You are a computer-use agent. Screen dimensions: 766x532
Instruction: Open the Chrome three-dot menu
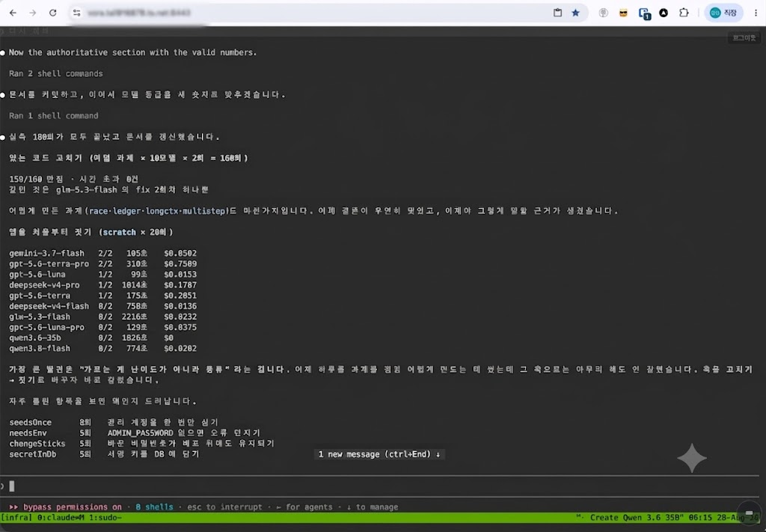click(756, 13)
